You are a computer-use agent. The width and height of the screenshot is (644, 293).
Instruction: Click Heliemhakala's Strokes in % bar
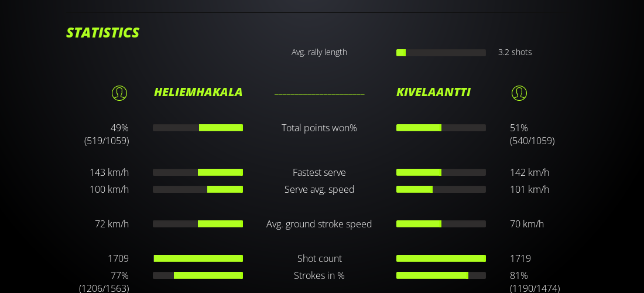point(198,275)
